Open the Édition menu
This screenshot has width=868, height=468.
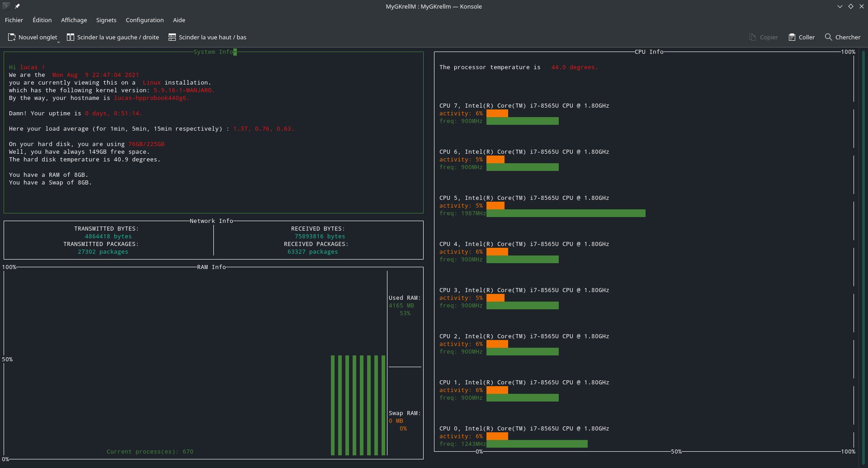click(x=42, y=20)
